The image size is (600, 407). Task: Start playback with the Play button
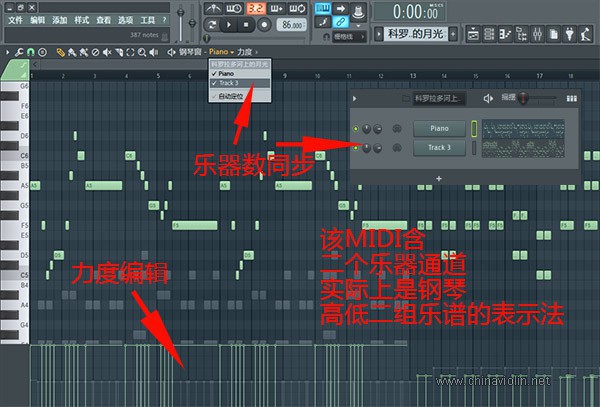coord(229,25)
